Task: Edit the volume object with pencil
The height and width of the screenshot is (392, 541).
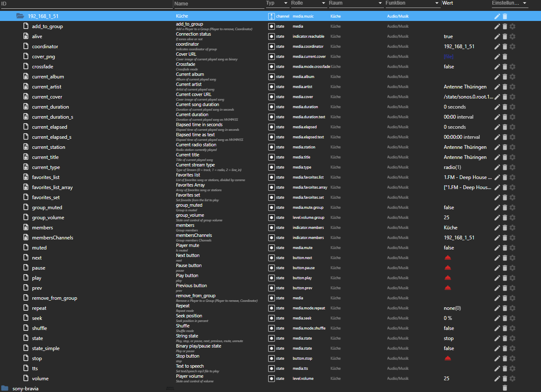Action: (497, 379)
